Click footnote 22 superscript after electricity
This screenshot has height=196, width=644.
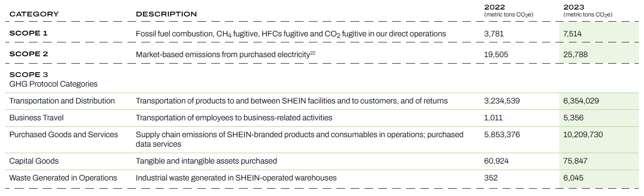pos(312,53)
